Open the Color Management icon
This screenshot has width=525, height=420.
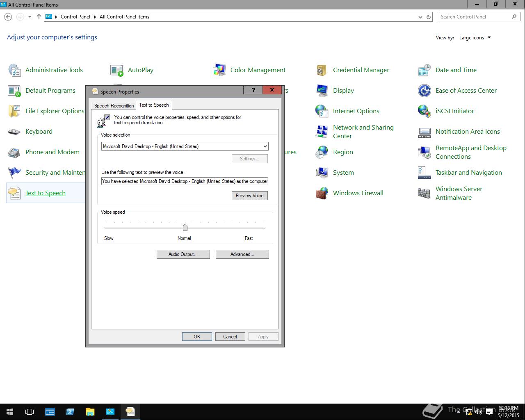219,70
